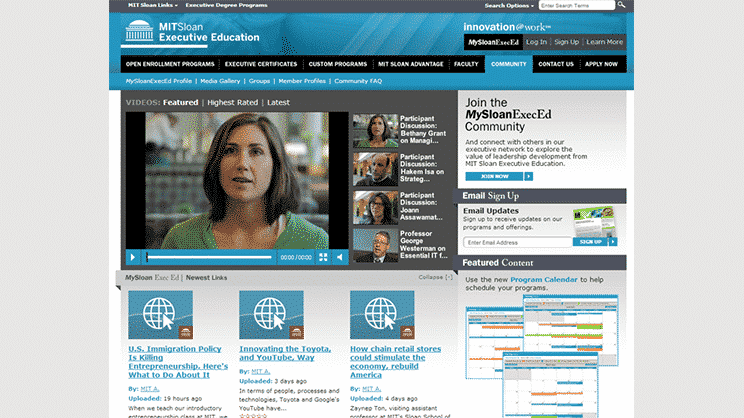The width and height of the screenshot is (744, 418).
Task: Open the Executive Certificates menu
Action: (x=261, y=64)
